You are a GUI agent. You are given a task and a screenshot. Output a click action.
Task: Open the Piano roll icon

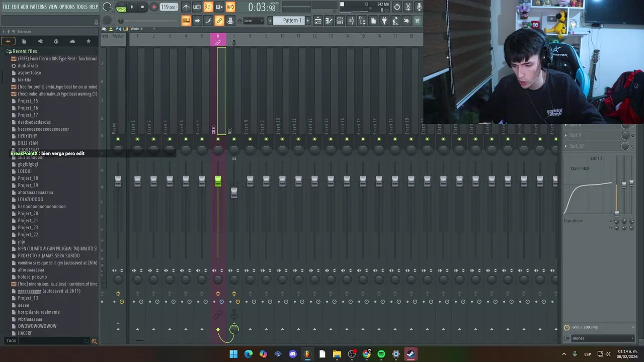(x=329, y=21)
